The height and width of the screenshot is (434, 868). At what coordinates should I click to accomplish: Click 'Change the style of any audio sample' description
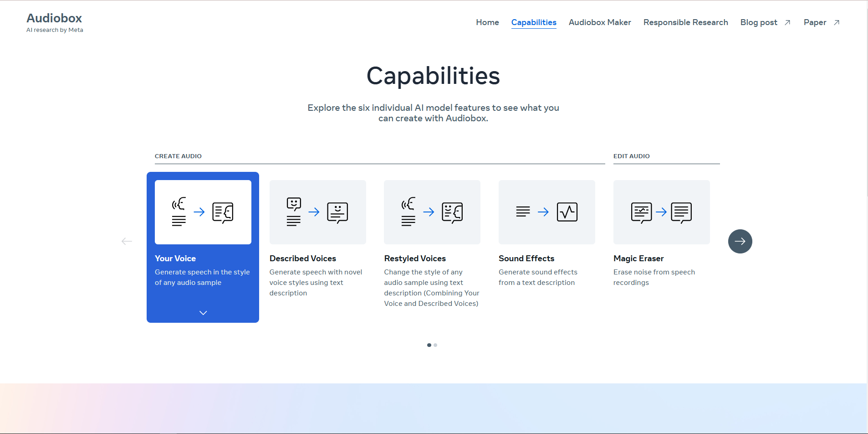432,288
